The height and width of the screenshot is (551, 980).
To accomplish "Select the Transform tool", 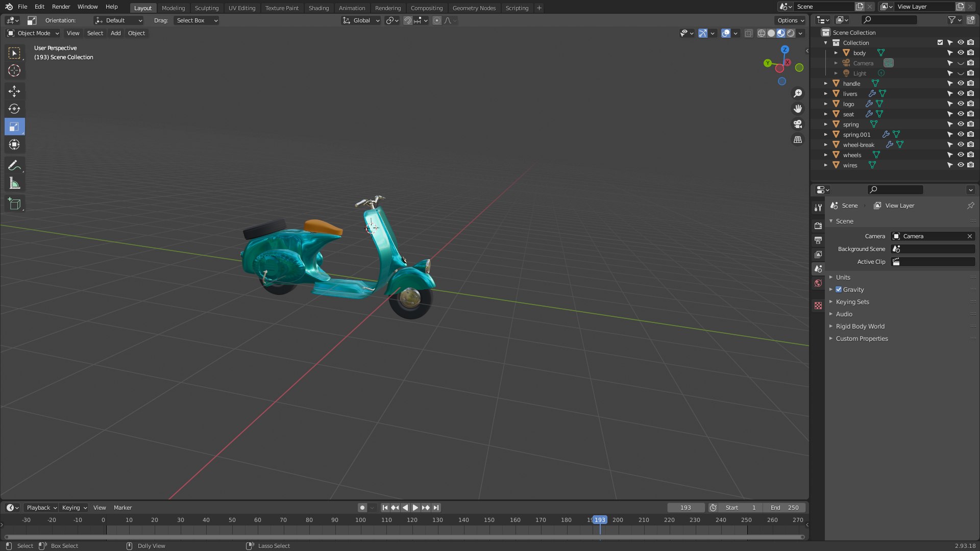I will 14,144.
